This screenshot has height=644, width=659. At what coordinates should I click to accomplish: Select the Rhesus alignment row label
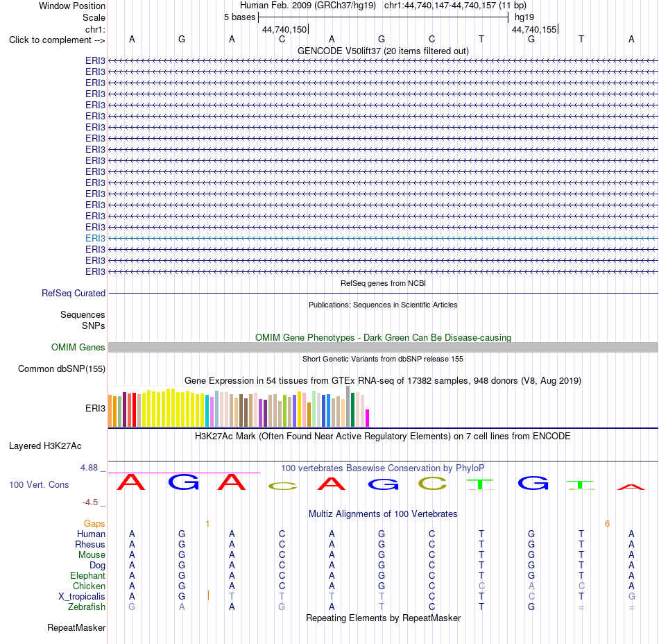pos(90,544)
